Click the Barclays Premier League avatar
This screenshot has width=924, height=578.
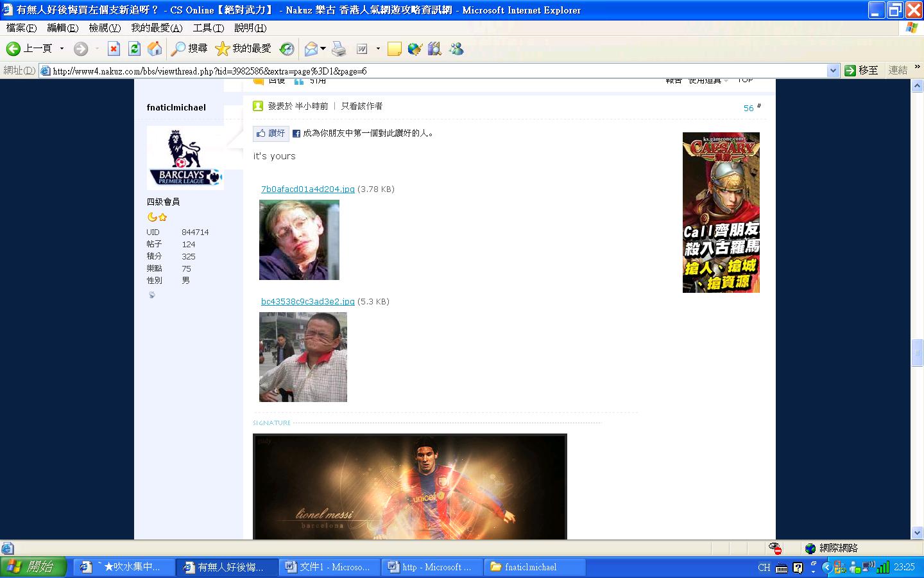click(185, 158)
